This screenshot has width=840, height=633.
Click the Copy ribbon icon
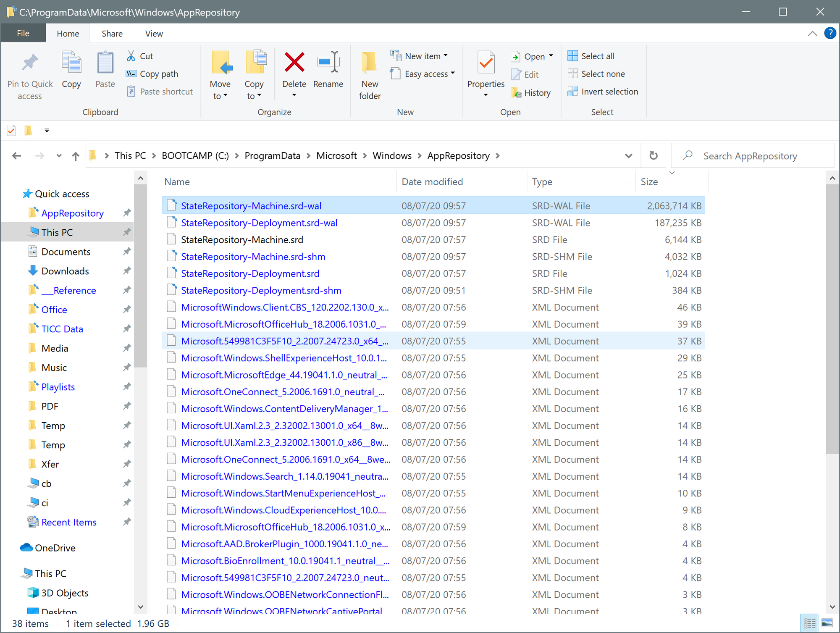[x=71, y=63]
